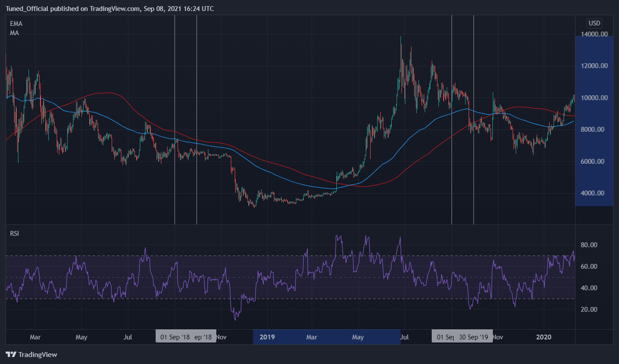Image resolution: width=619 pixels, height=364 pixels.
Task: Click the TradingView wordmark text
Action: tap(38, 354)
